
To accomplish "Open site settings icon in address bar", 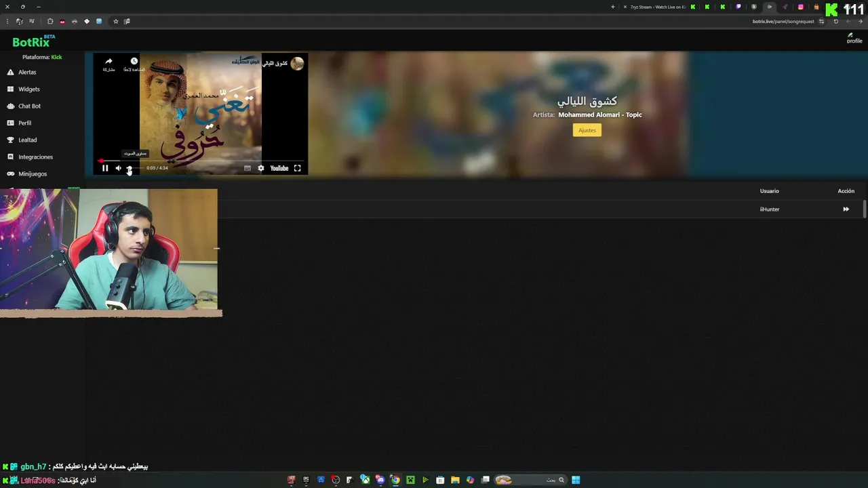I will (821, 21).
